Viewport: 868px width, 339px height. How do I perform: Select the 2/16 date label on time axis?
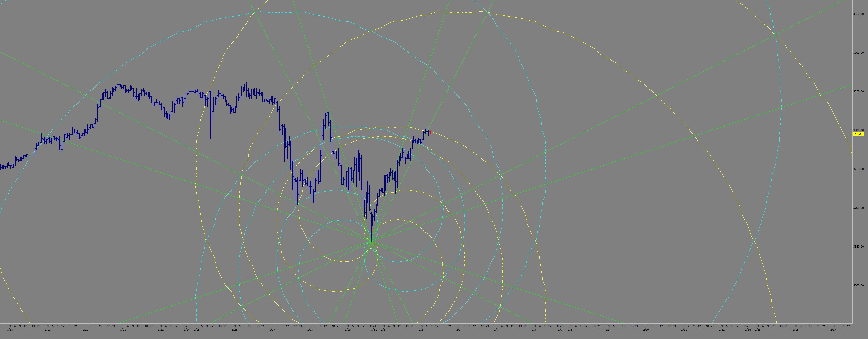[x=796, y=330]
